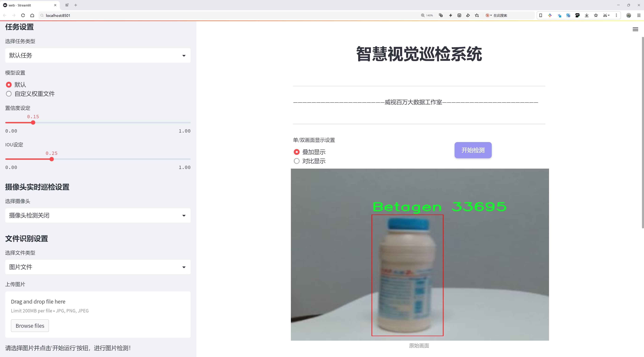Select the 默认 model radio button
This screenshot has width=644, height=357.
(x=9, y=85)
